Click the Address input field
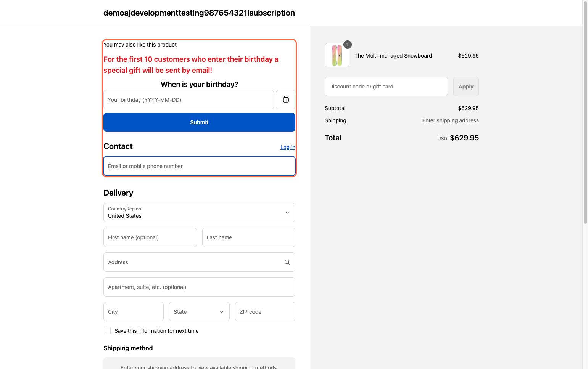The width and height of the screenshot is (588, 369). (x=193, y=262)
